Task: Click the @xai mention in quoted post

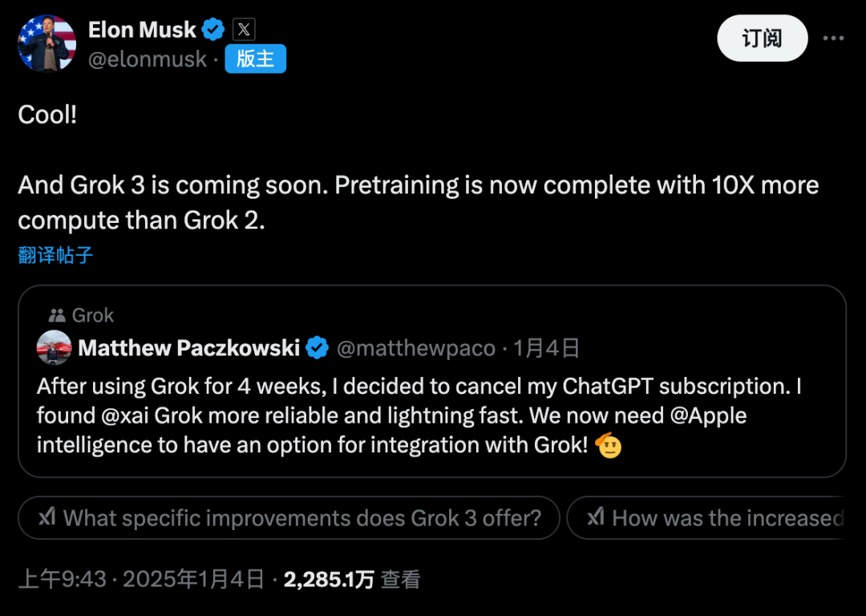Action: (124, 415)
